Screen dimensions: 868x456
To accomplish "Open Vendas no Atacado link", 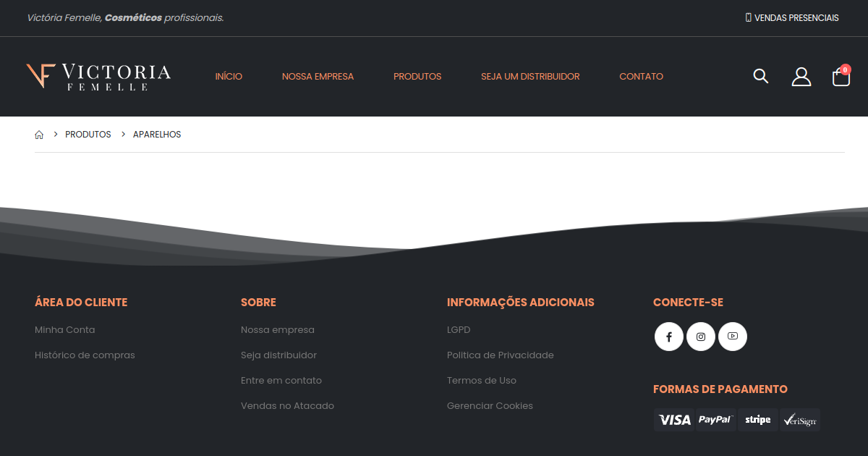I will coord(287,406).
